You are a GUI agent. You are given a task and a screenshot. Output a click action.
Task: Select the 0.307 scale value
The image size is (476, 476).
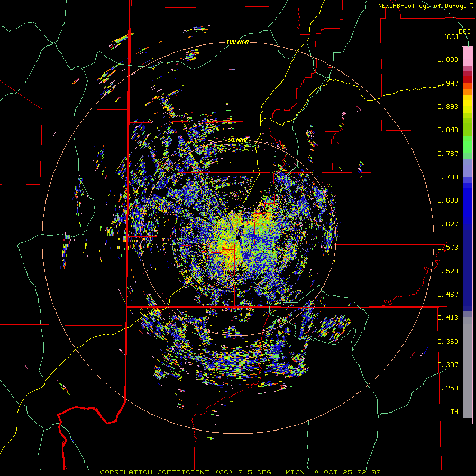(448, 365)
